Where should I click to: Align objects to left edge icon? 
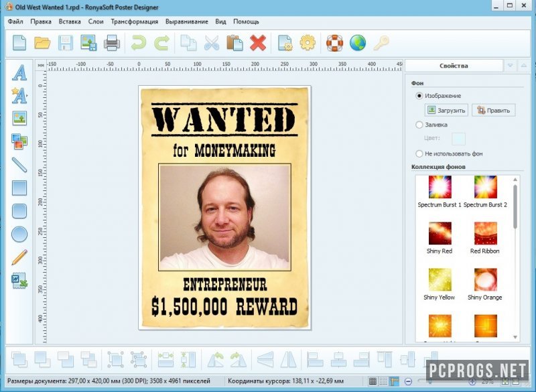(315, 360)
